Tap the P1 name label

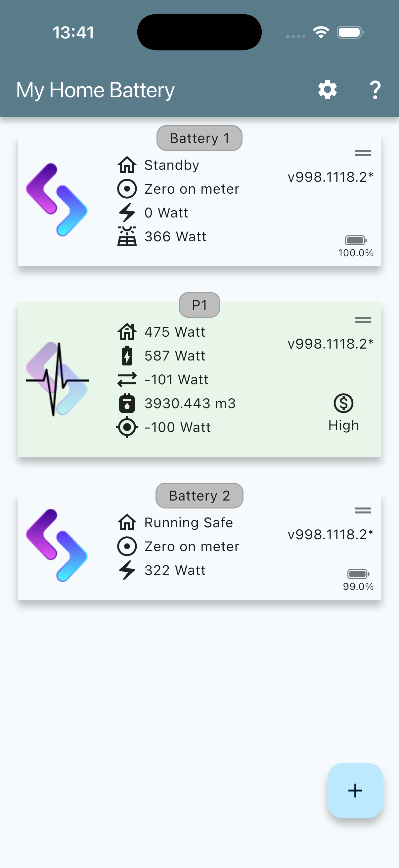point(199,305)
